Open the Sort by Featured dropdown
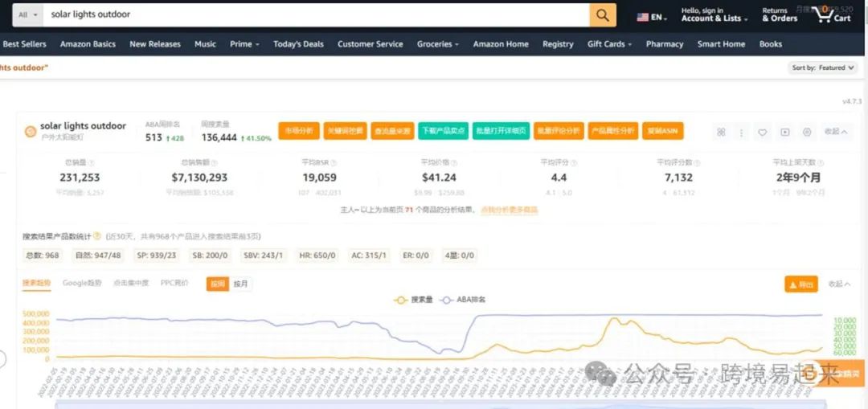The width and height of the screenshot is (868, 409). pyautogui.click(x=822, y=67)
